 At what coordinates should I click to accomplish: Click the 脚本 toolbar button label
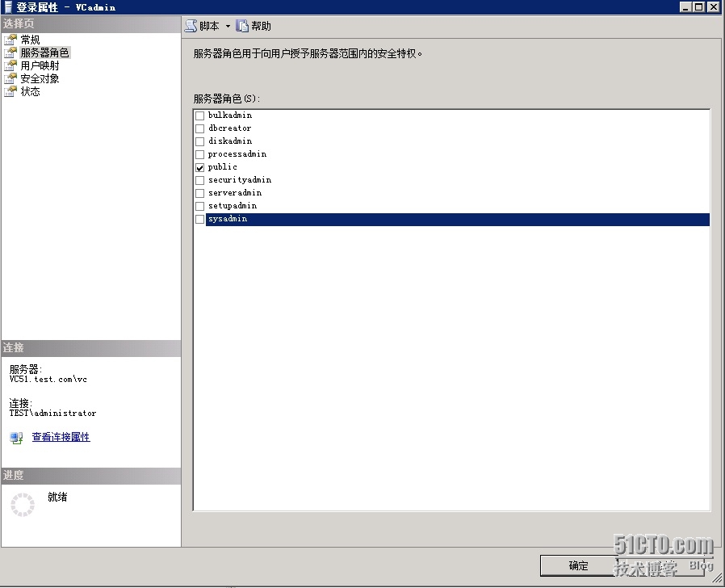(209, 26)
